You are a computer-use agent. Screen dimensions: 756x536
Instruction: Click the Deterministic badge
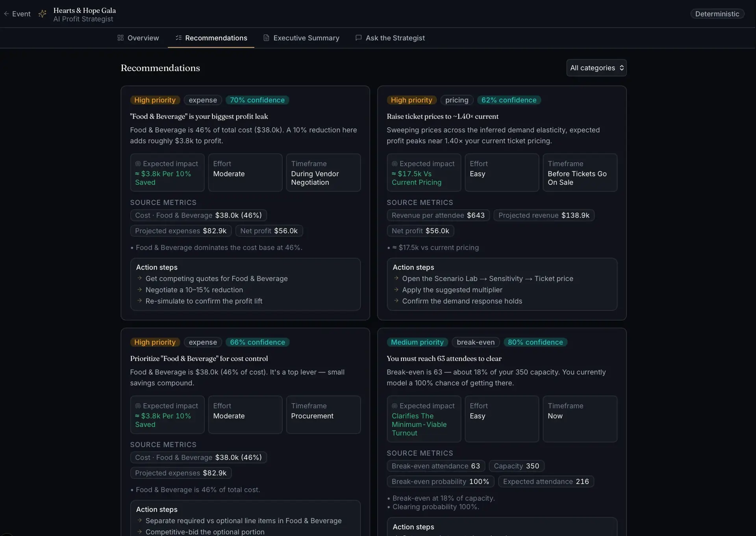[717, 14]
